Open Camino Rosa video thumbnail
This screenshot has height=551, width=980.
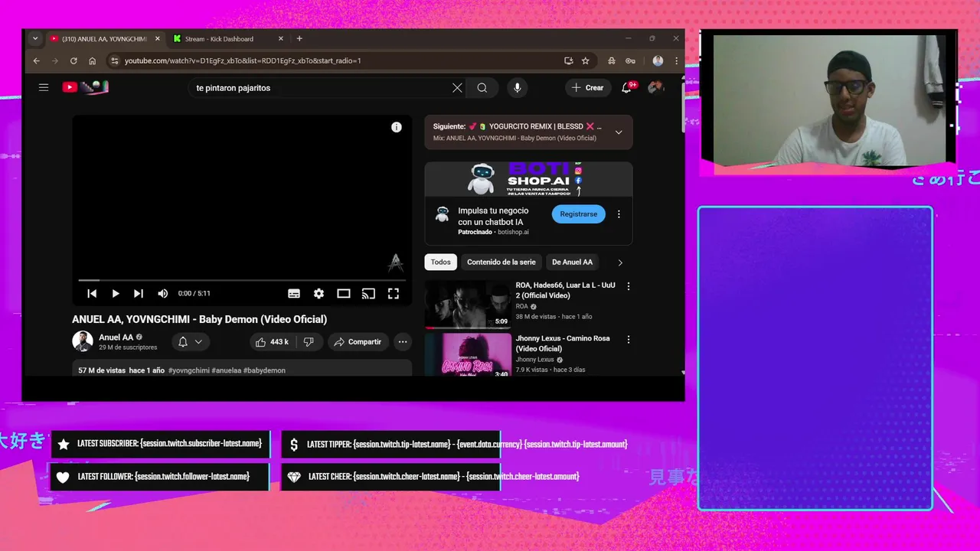(468, 354)
